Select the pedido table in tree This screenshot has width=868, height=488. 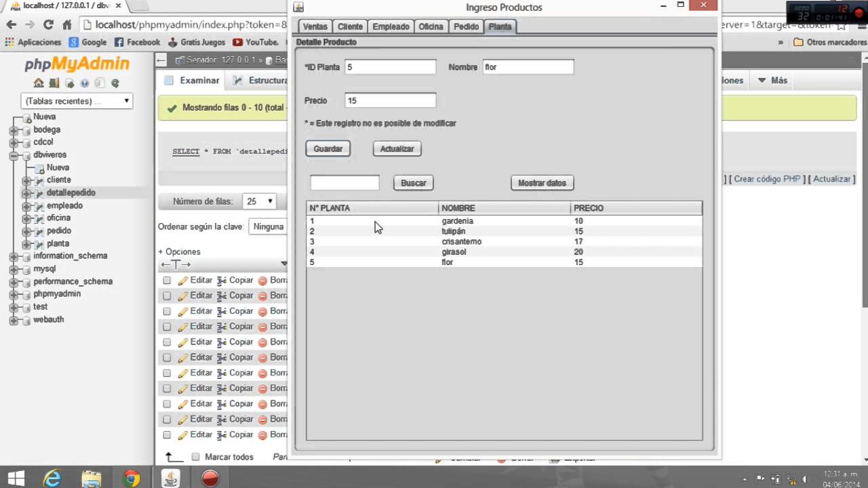[x=59, y=230]
